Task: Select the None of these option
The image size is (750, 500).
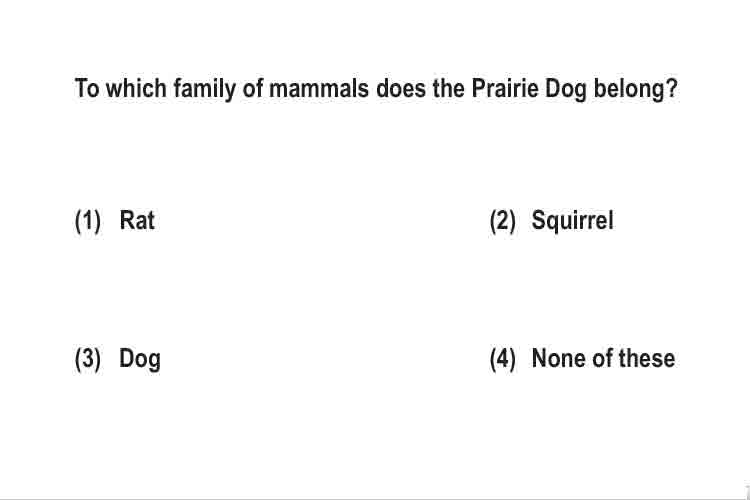Action: (x=603, y=358)
